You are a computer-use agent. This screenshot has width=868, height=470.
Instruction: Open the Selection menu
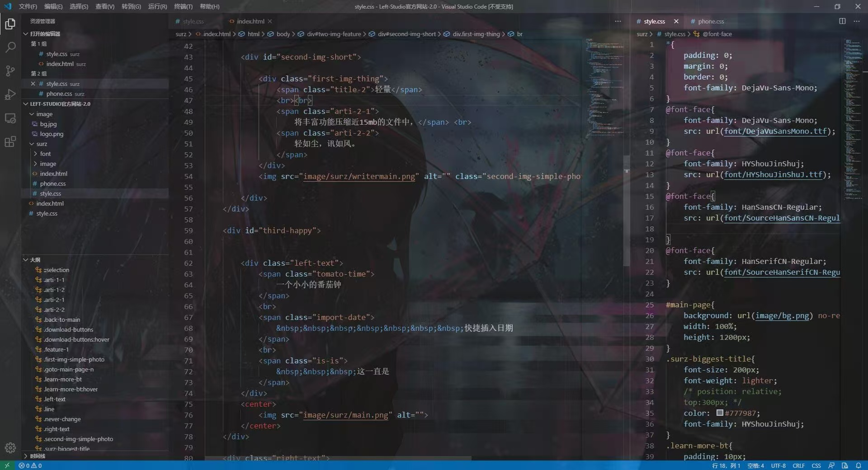pos(79,6)
